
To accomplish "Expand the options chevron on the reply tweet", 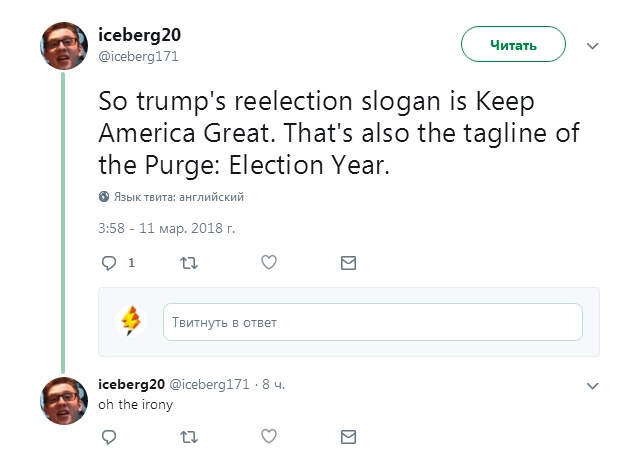I will (592, 384).
